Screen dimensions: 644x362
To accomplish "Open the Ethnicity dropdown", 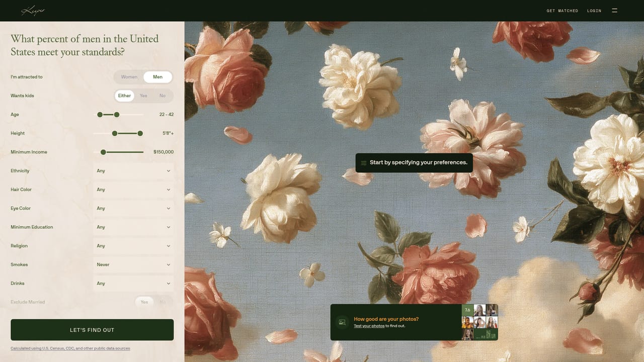I will 133,171.
